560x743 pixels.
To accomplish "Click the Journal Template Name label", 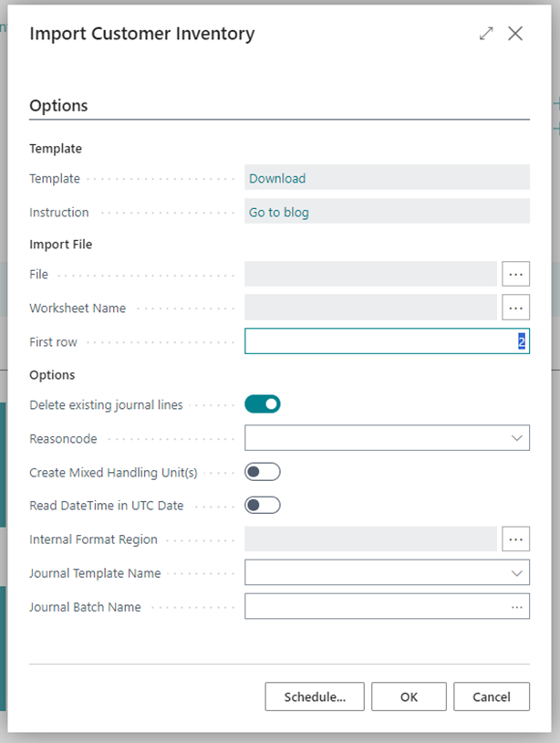I will point(95,573).
